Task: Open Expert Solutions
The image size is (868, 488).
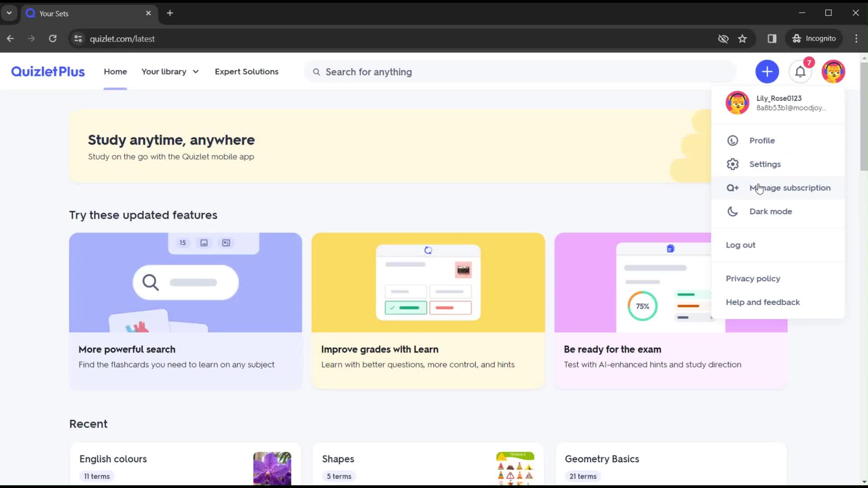Action: tap(246, 71)
